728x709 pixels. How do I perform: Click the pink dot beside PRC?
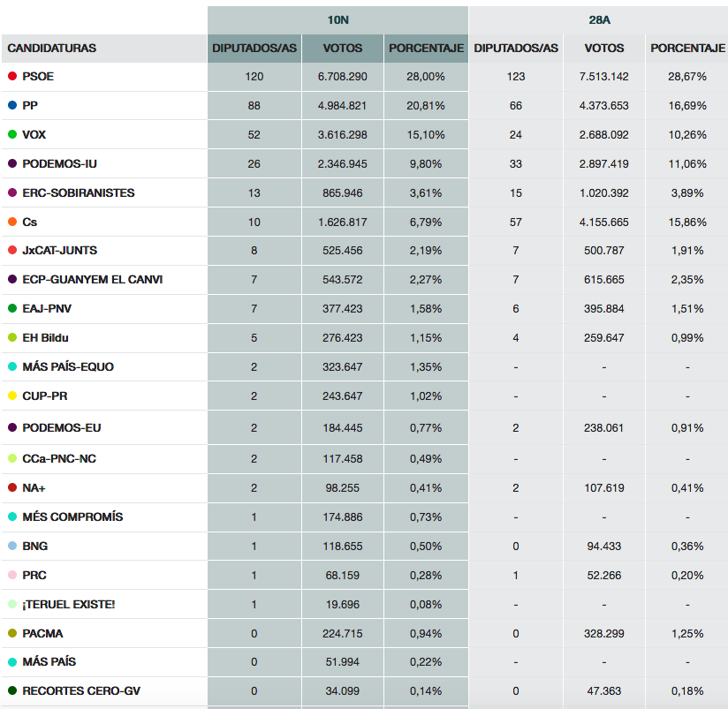[12, 575]
